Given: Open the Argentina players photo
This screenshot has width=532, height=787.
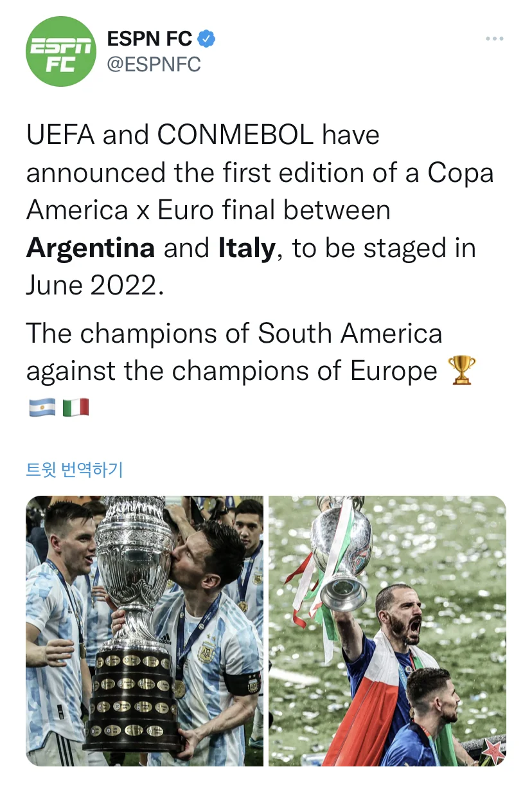Looking at the screenshot, I should coord(145,630).
